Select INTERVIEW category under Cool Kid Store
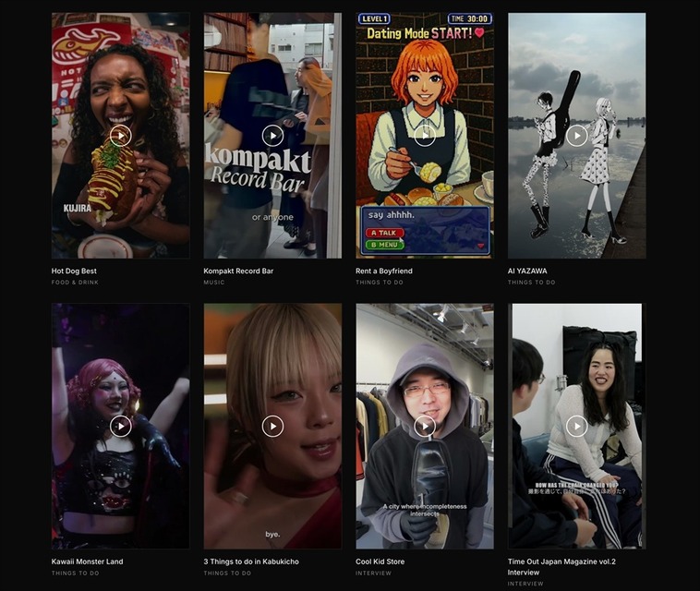Screen dimensions: 700x591 374,573
